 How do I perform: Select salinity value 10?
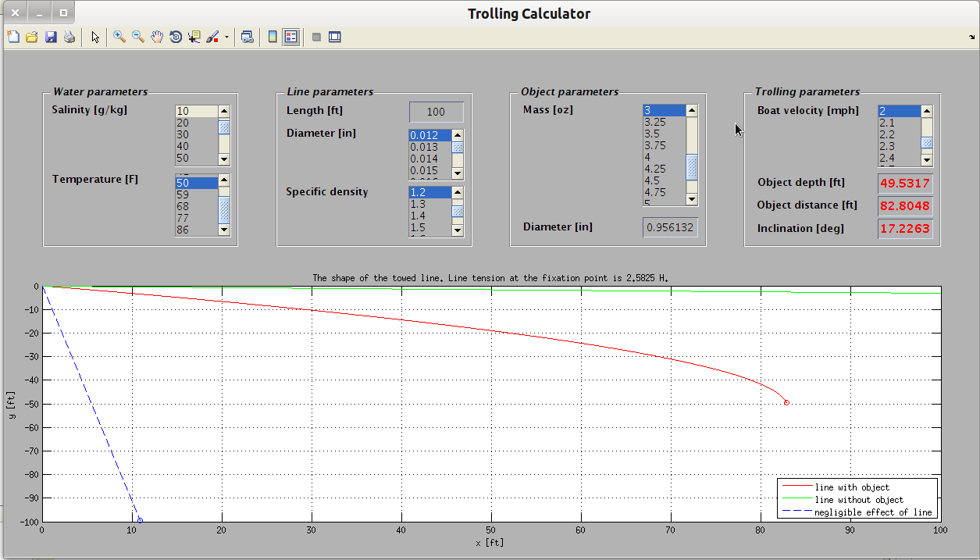tap(197, 111)
